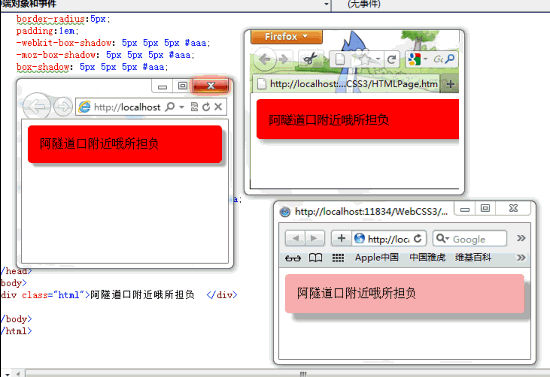Click the IE window back arrow button
The width and height of the screenshot is (550, 377).
point(36,106)
